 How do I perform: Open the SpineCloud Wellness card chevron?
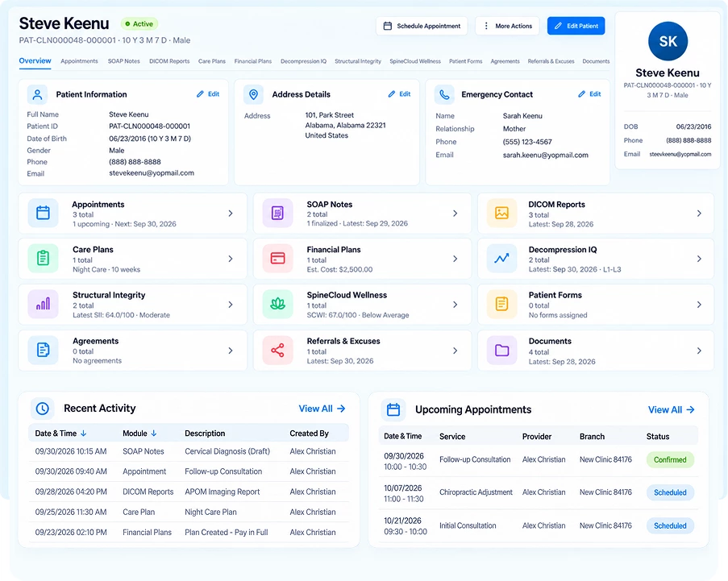pyautogui.click(x=456, y=305)
